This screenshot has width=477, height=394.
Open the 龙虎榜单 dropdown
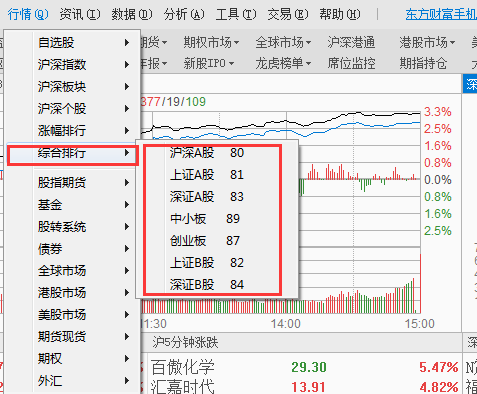coord(283,63)
